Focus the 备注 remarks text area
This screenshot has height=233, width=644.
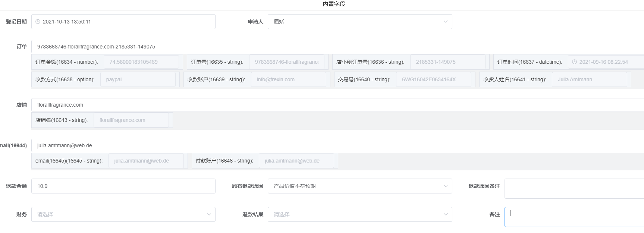574,217
